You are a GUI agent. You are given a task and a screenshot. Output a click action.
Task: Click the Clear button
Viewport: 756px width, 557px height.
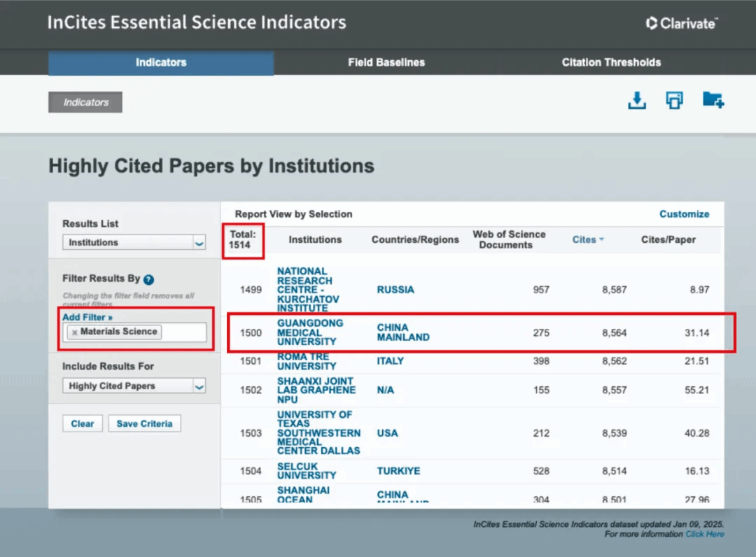[83, 423]
